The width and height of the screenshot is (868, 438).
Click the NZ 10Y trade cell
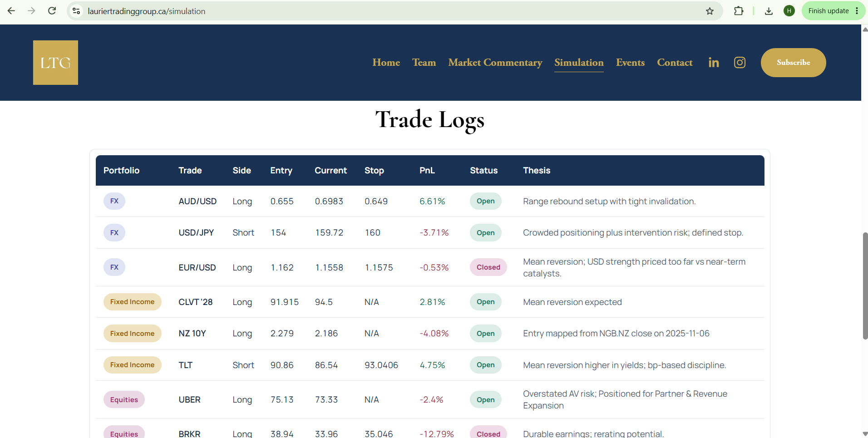pyautogui.click(x=192, y=334)
